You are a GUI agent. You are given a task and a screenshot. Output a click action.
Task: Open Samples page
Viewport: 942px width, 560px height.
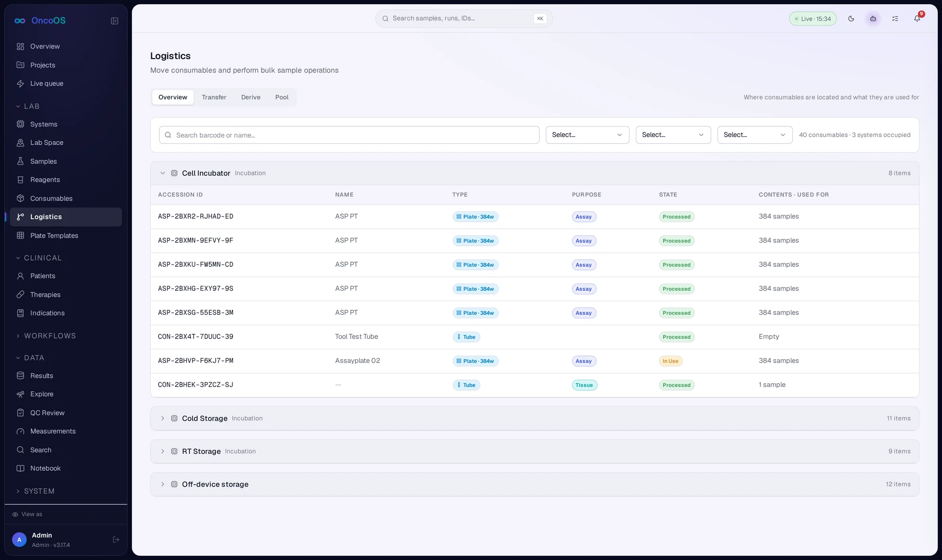point(66,162)
